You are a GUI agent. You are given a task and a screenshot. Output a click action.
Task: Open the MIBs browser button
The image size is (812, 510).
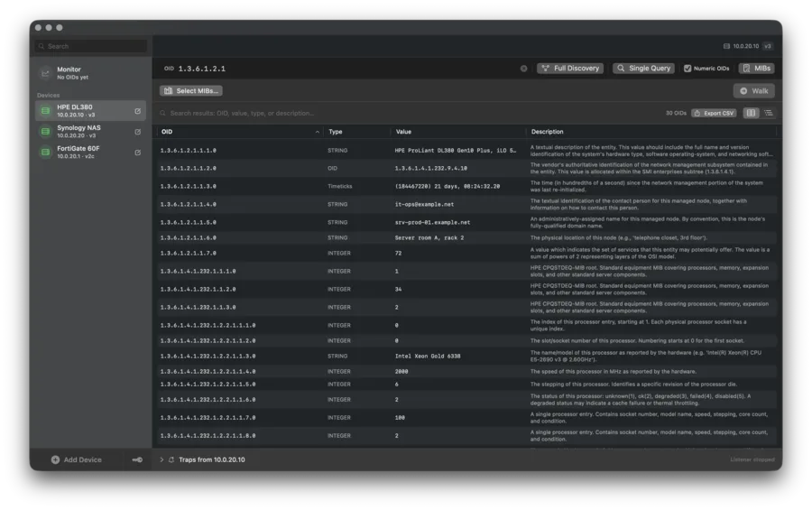[x=757, y=69]
